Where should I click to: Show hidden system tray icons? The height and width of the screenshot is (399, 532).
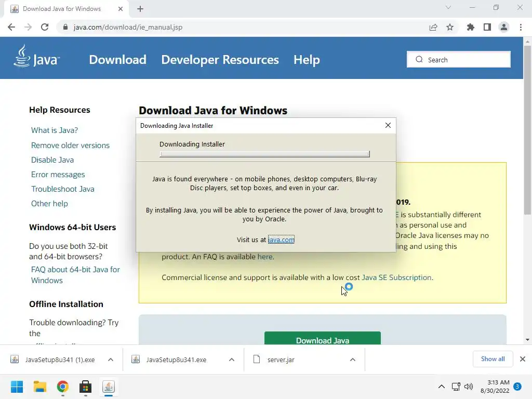pyautogui.click(x=442, y=387)
